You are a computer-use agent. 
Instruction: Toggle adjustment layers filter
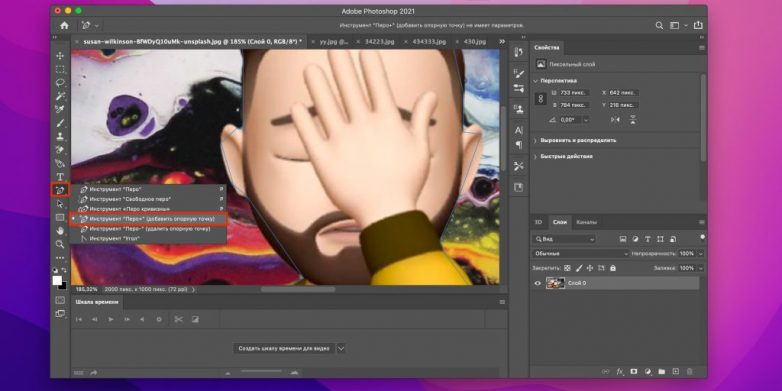tap(635, 239)
